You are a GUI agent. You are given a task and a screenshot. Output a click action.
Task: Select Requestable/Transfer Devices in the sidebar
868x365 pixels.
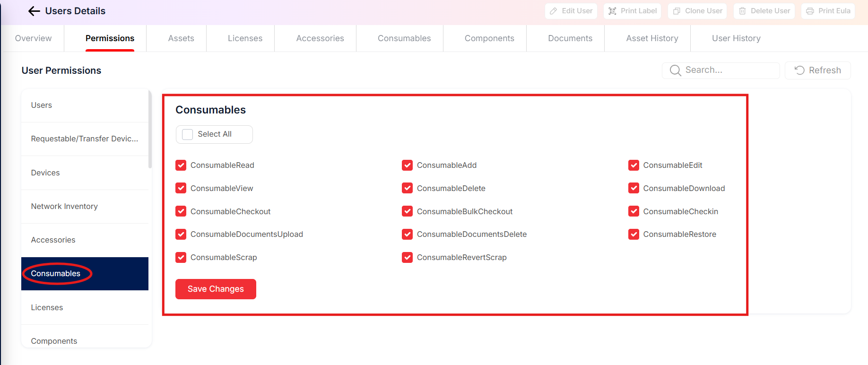pos(85,139)
